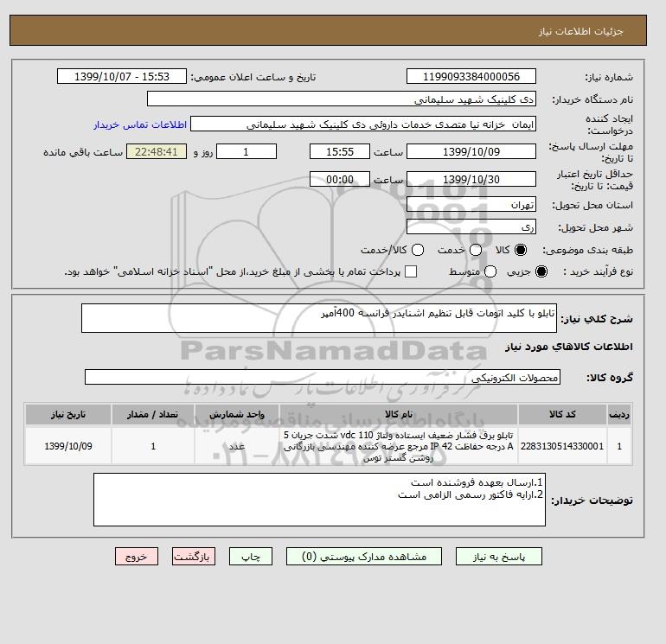
Task: Click the buyer notes text area
Action: (319, 500)
